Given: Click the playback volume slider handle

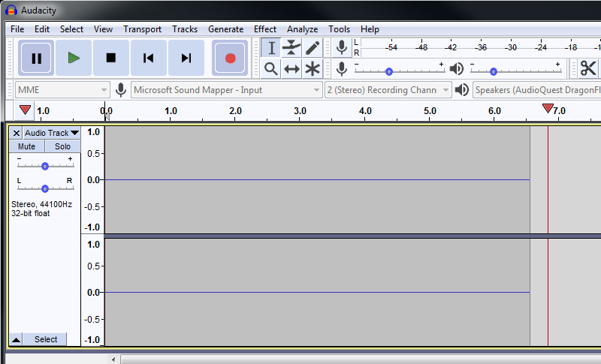Looking at the screenshot, I should (x=494, y=71).
